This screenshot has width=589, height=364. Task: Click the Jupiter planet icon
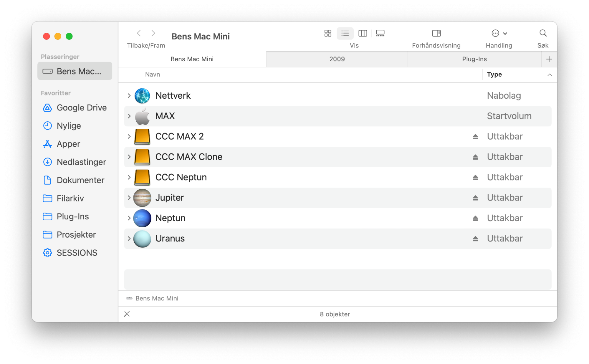tap(142, 198)
